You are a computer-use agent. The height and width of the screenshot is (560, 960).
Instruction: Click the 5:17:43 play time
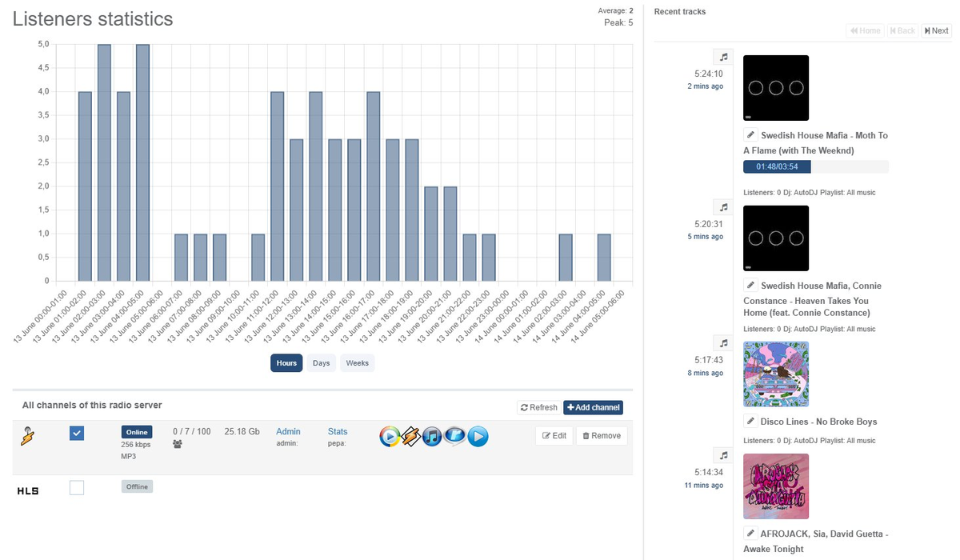click(x=709, y=361)
